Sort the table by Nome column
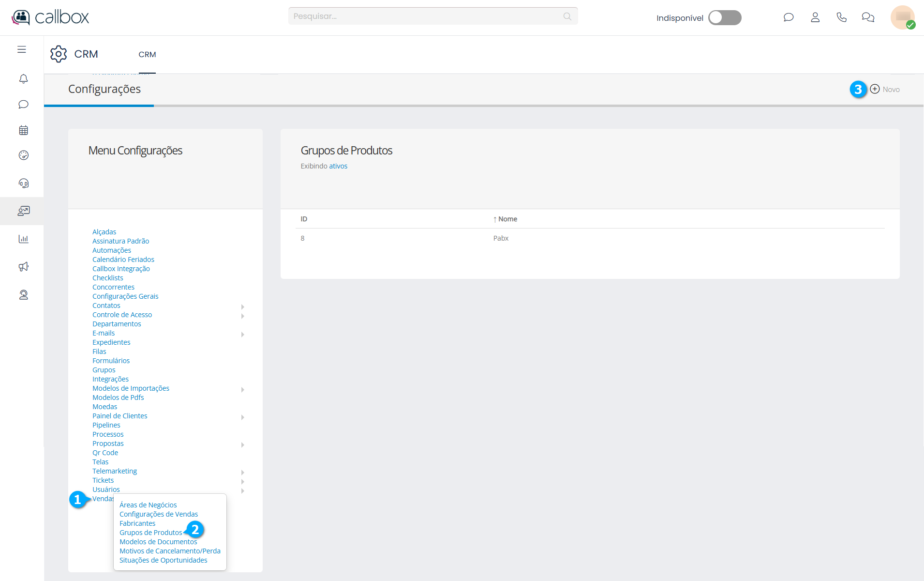Viewport: 924px width, 581px height. 507,219
